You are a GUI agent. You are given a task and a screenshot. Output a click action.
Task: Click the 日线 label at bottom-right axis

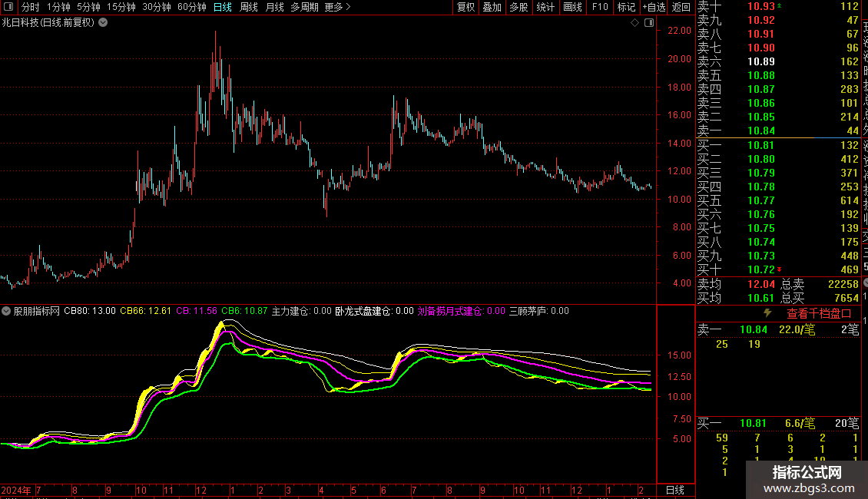(x=674, y=490)
